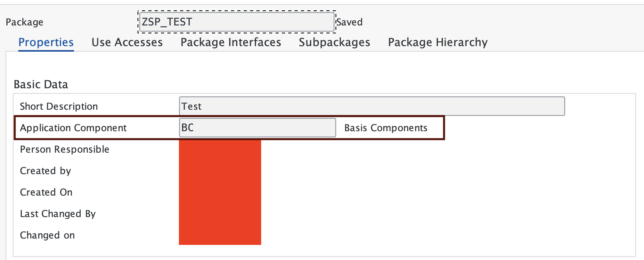Click the Person Responsible field label

pos(64,149)
